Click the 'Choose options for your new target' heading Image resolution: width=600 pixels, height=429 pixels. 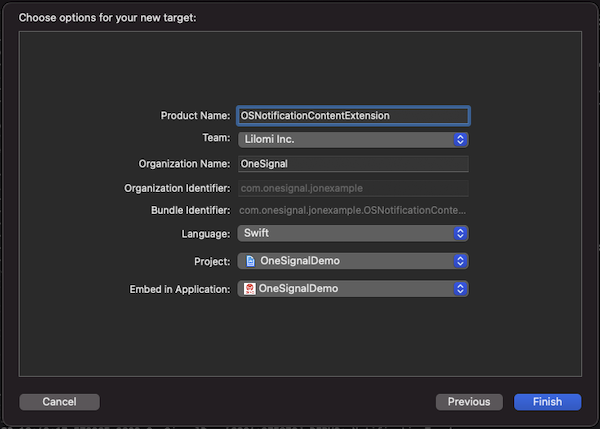[x=108, y=18]
